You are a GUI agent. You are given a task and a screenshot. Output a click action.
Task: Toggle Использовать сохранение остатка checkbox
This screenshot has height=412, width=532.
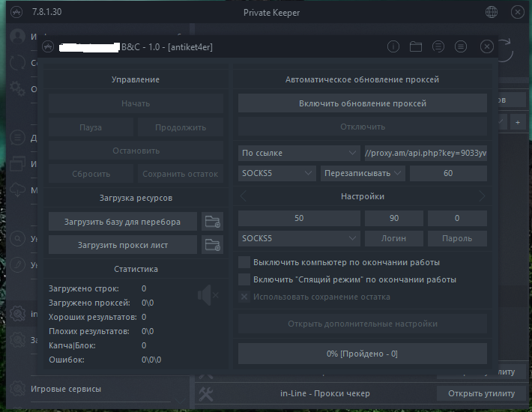244,297
